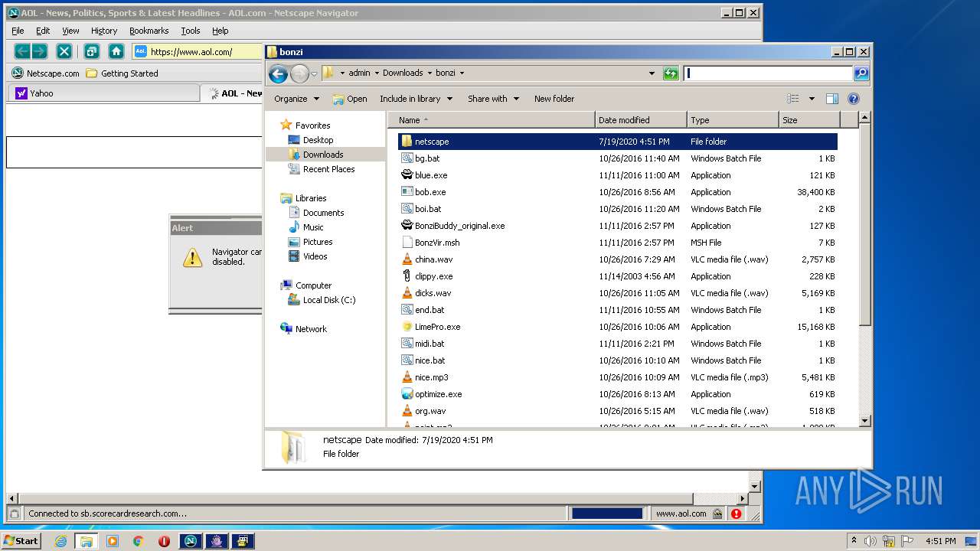980x551 pixels.
Task: Open the Netscape History menu
Action: click(104, 31)
